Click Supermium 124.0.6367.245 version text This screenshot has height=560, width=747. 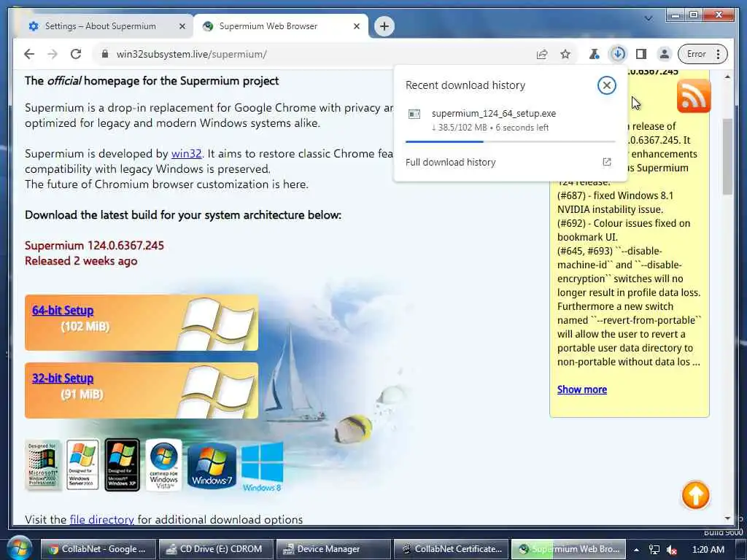point(94,246)
